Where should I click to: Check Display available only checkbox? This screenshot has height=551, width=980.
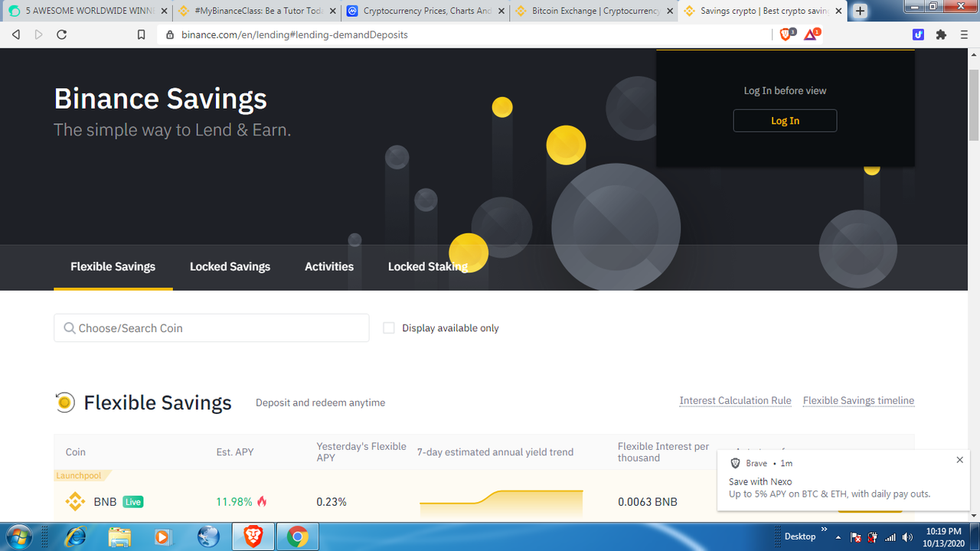click(x=389, y=328)
